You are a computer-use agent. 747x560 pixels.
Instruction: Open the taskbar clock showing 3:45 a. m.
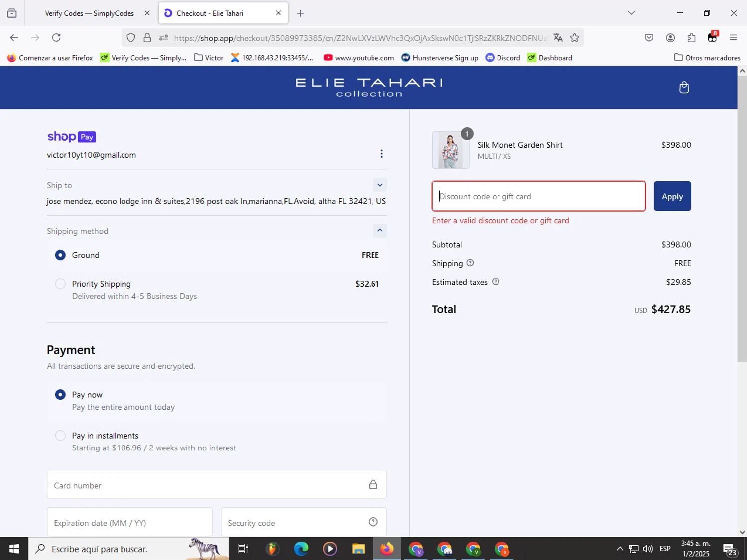click(696, 549)
